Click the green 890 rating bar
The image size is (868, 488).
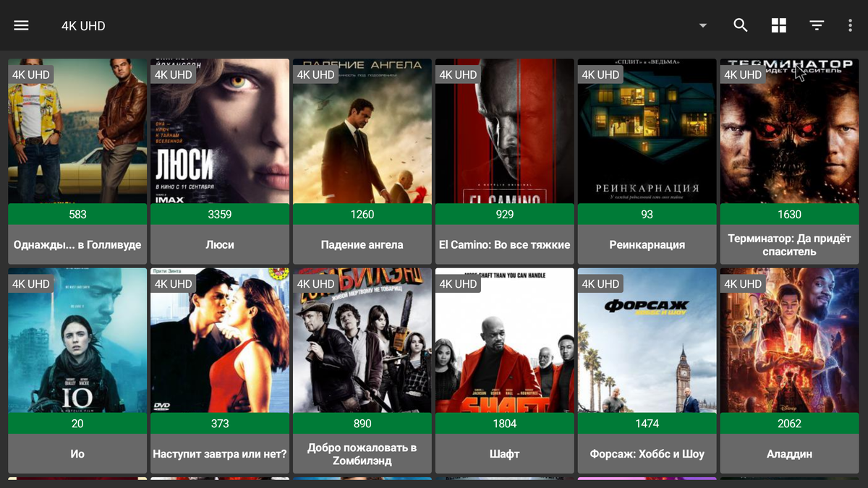tap(362, 424)
